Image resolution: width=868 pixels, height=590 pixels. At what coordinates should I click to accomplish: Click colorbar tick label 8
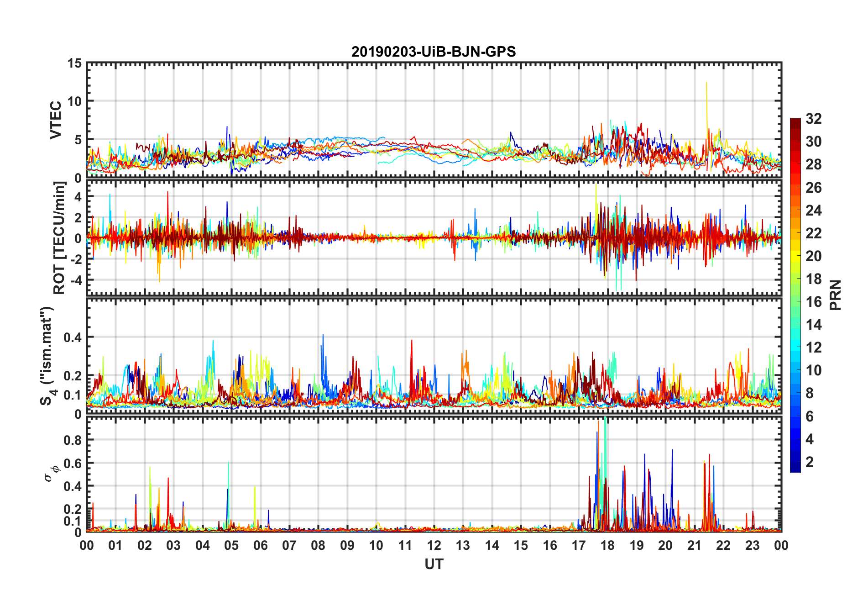pos(810,393)
